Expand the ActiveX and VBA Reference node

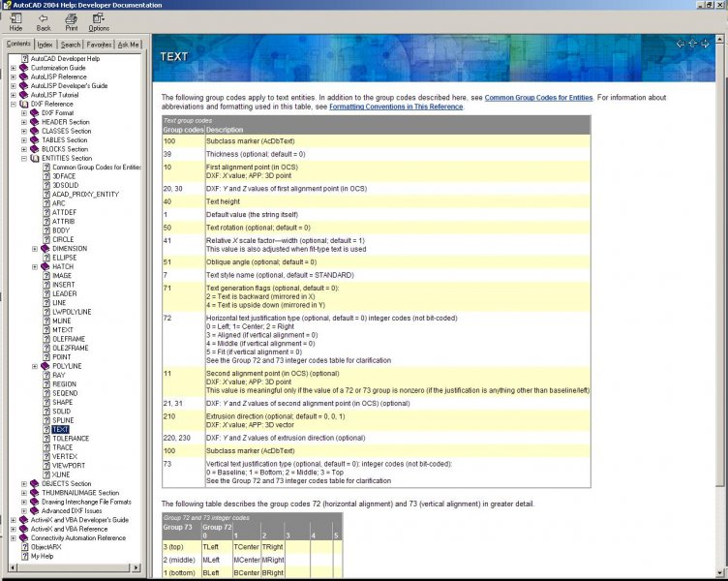[13, 529]
